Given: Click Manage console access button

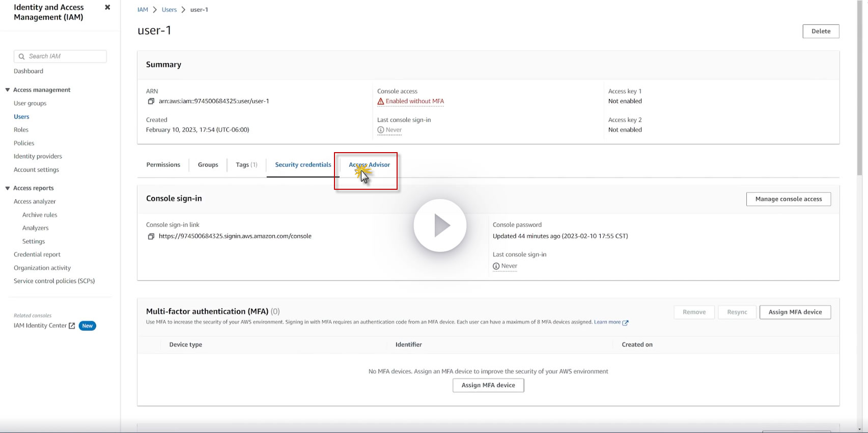Looking at the screenshot, I should click(789, 199).
